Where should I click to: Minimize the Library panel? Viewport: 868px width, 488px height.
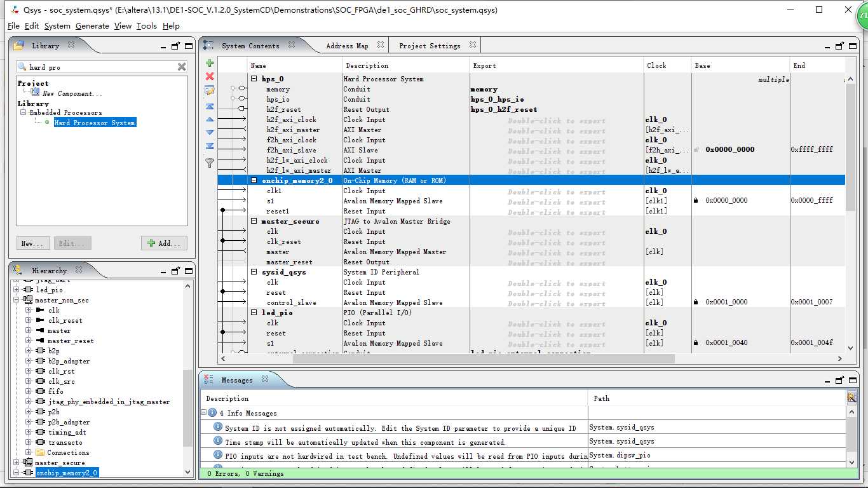163,46
